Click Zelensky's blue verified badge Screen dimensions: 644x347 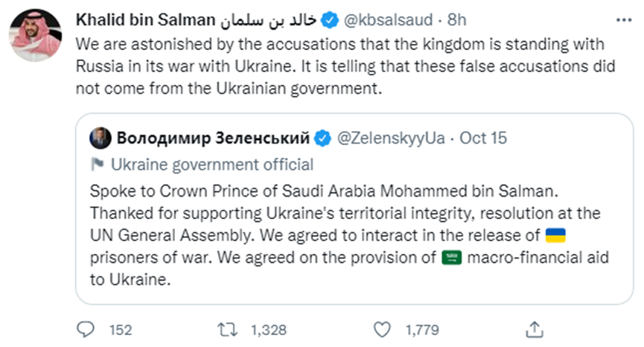pos(322,139)
